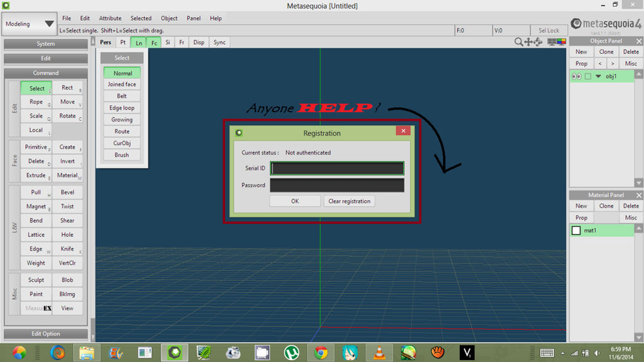This screenshot has width=644, height=362.
Task: Click the four-pane view layout icon
Action: 552,42
